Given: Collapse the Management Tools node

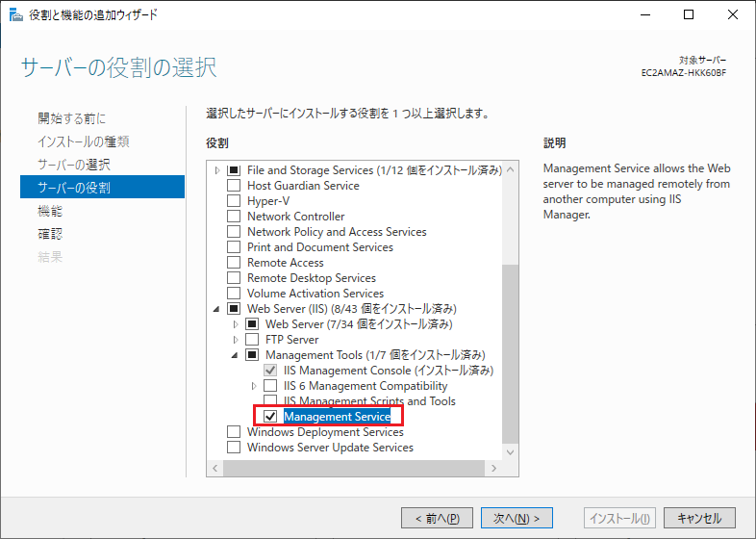Looking at the screenshot, I should 235,355.
